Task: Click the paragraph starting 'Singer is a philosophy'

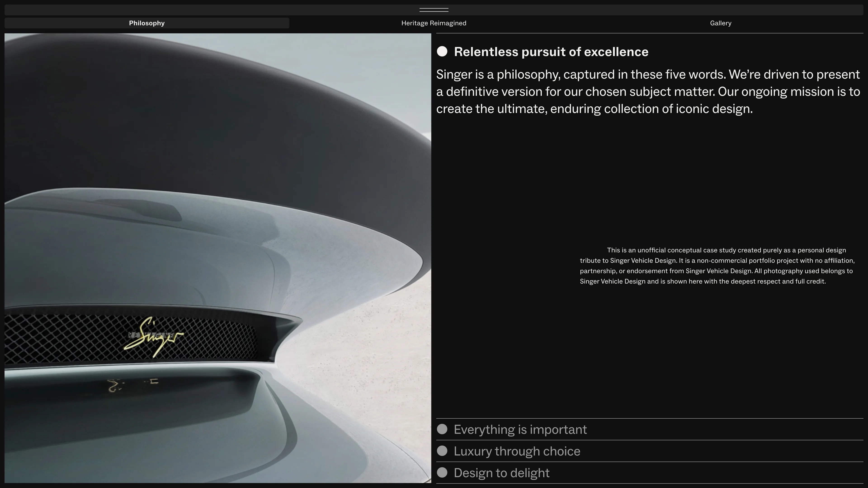Action: pos(648,91)
